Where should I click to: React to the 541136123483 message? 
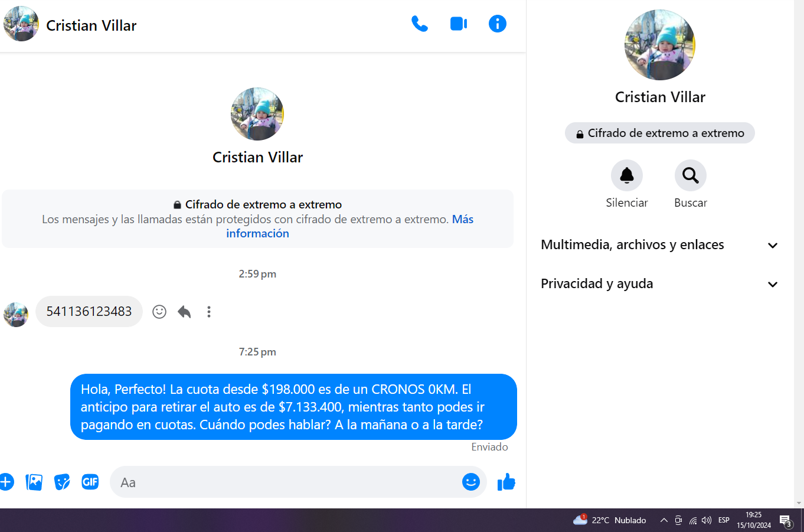pos(159,312)
